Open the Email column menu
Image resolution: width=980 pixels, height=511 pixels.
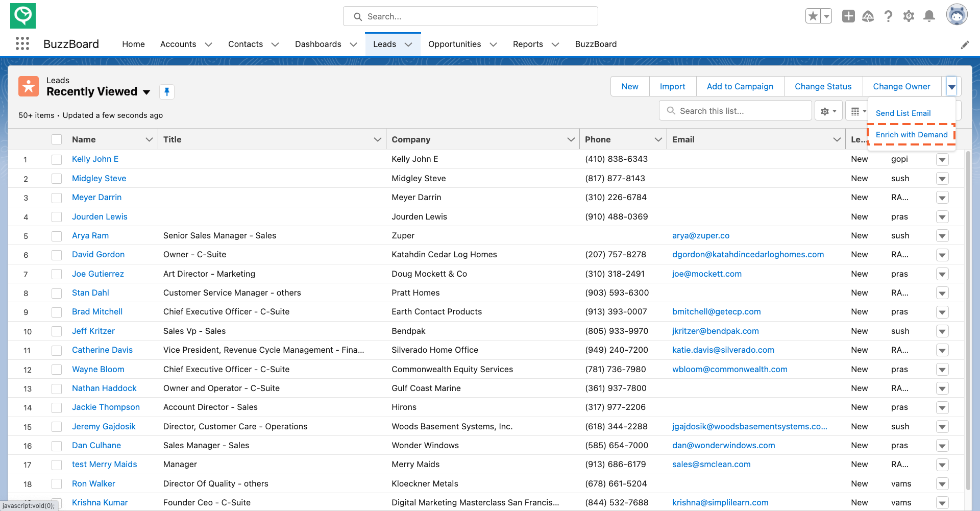click(x=837, y=139)
